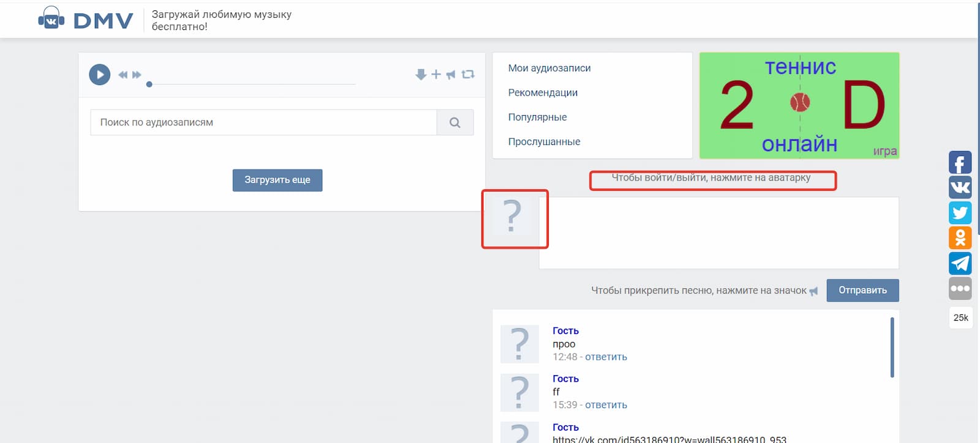This screenshot has height=443, width=980.
Task: Reply to the 15:39 message via ответить
Action: coord(606,405)
